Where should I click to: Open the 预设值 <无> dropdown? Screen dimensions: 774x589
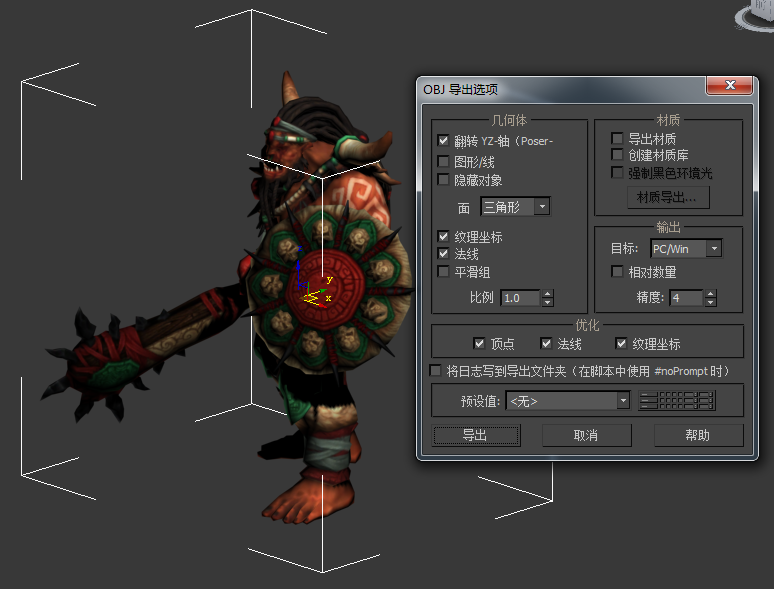pos(568,400)
